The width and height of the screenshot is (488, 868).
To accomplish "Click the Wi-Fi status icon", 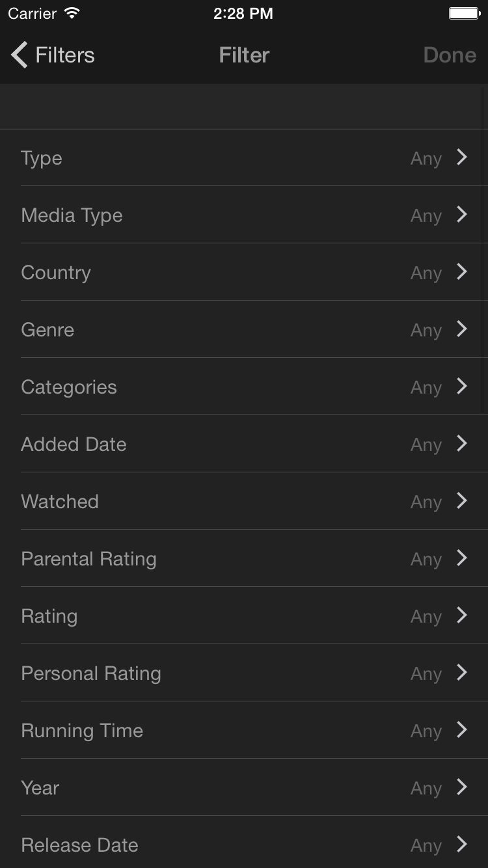I will 72,14.
